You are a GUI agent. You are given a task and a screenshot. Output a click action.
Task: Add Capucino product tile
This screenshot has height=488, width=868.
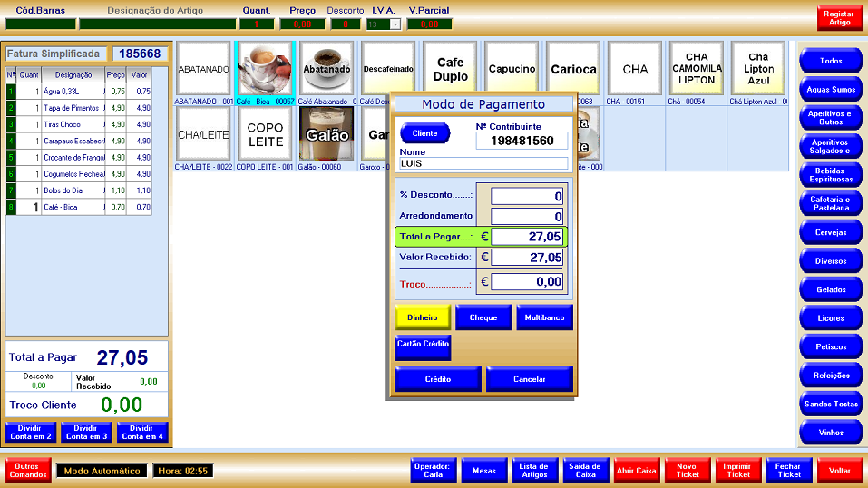pos(512,69)
